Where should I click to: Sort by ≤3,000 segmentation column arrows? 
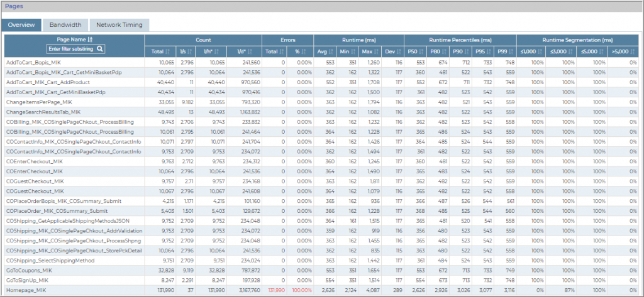coord(570,52)
